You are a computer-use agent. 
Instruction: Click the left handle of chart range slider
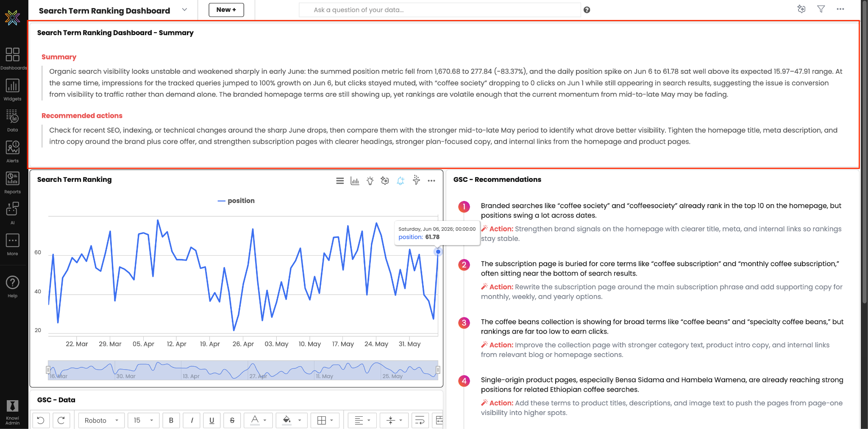point(48,370)
